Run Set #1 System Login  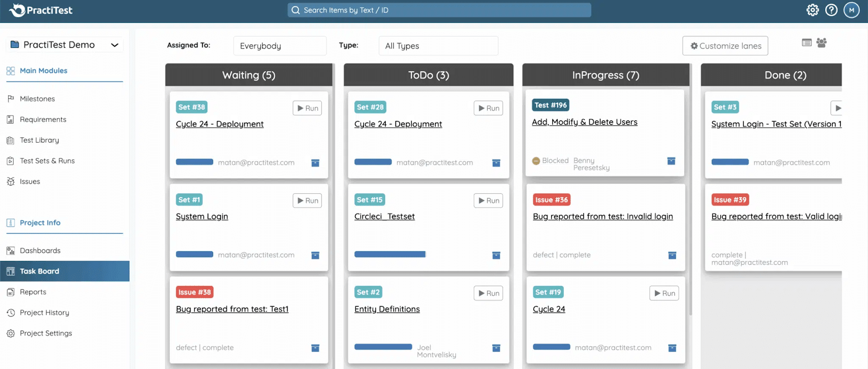click(308, 200)
